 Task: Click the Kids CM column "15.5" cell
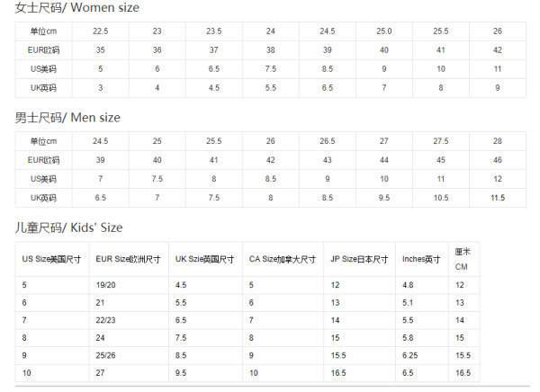point(463,355)
